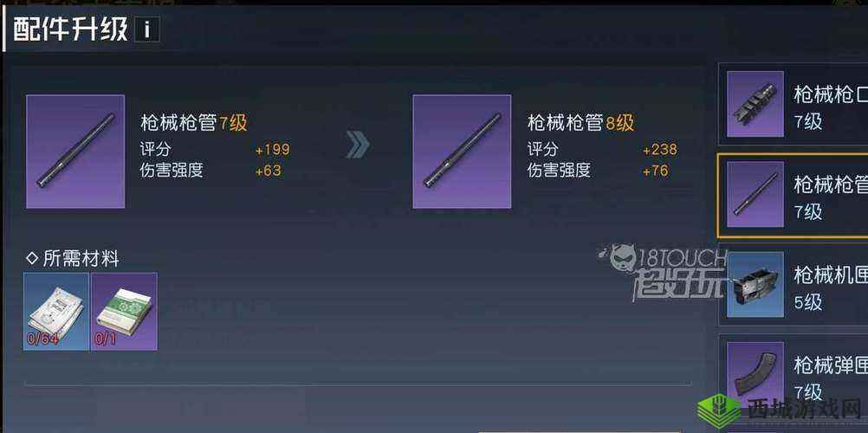Click the 所需材料 section header
868x433 pixels.
tap(73, 258)
